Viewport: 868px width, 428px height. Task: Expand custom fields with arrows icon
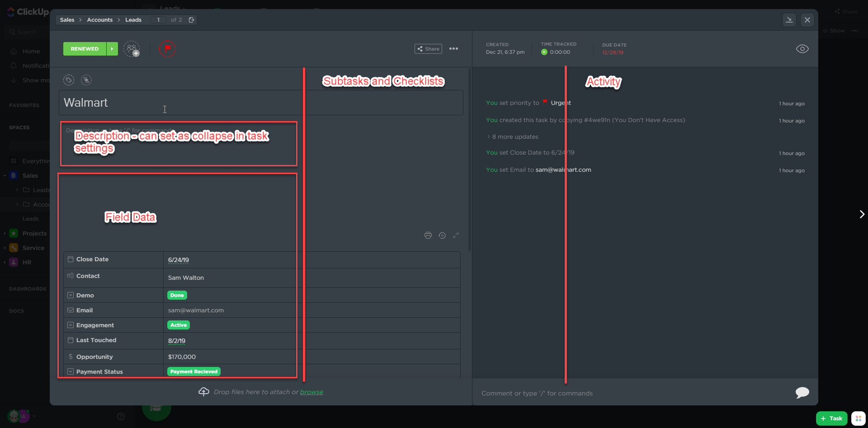(x=456, y=235)
